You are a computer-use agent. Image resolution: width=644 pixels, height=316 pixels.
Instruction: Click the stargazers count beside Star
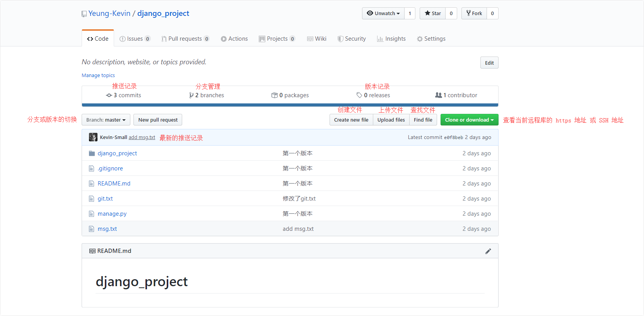(x=451, y=13)
